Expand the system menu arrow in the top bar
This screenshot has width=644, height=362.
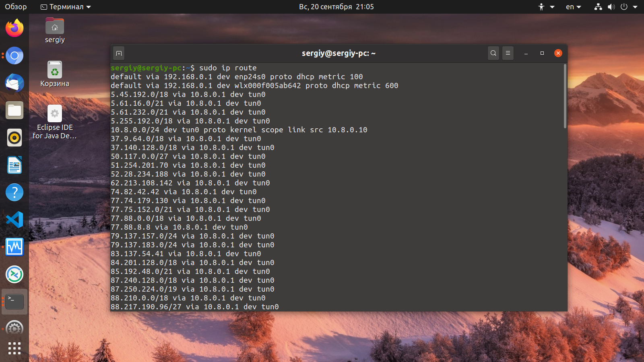(635, 7)
